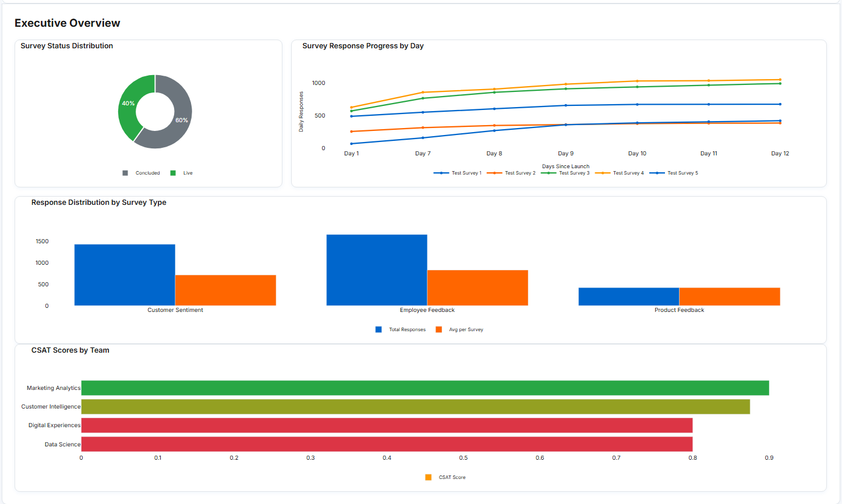Click the CSAT Score legend entry
Screen dimensions: 842x504
click(x=445, y=477)
